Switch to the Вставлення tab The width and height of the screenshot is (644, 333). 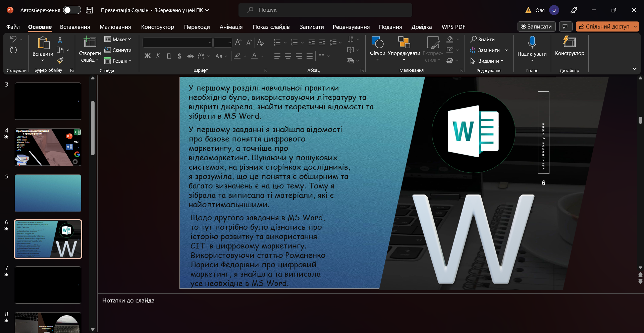click(x=75, y=27)
